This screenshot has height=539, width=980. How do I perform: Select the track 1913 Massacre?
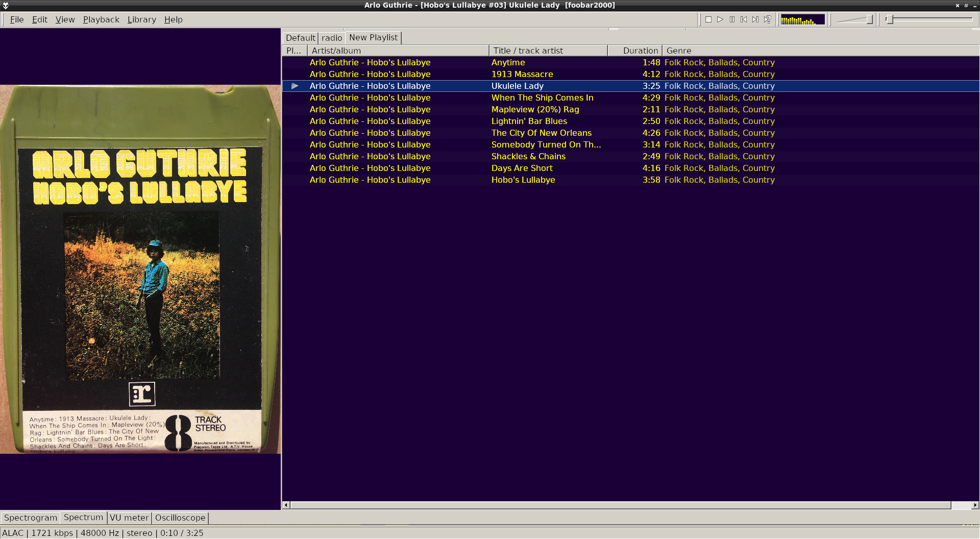click(522, 75)
